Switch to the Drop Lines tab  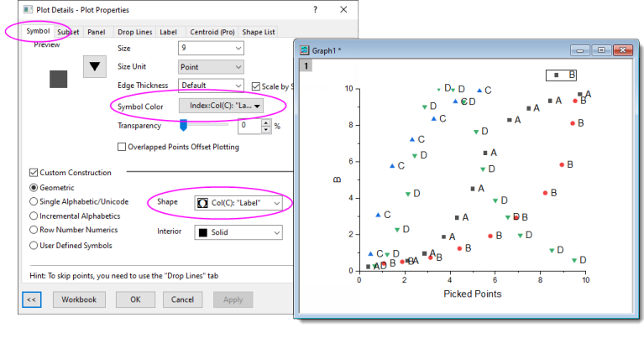tap(133, 32)
